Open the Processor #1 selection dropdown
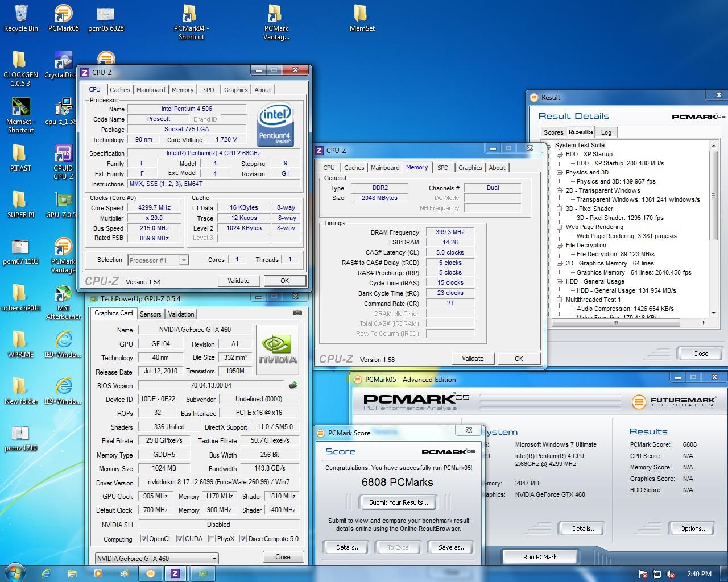The height and width of the screenshot is (582, 728). [158, 260]
